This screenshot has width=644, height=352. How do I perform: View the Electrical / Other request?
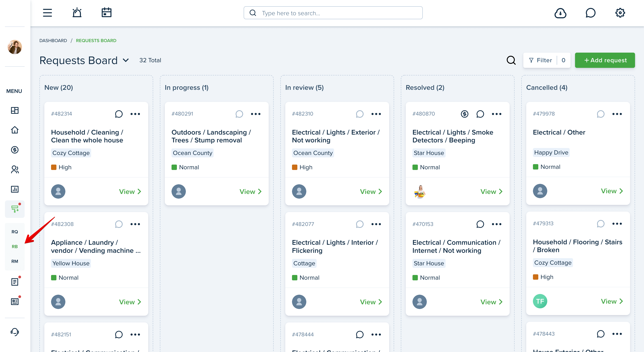pyautogui.click(x=612, y=191)
